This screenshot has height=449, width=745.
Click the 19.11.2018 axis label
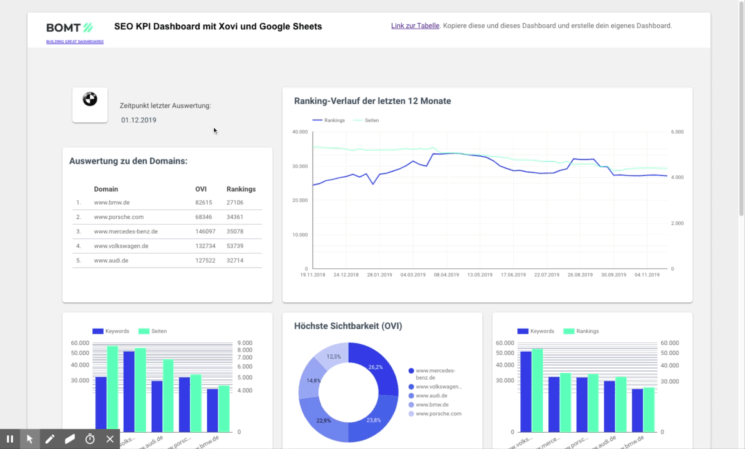[x=313, y=275]
